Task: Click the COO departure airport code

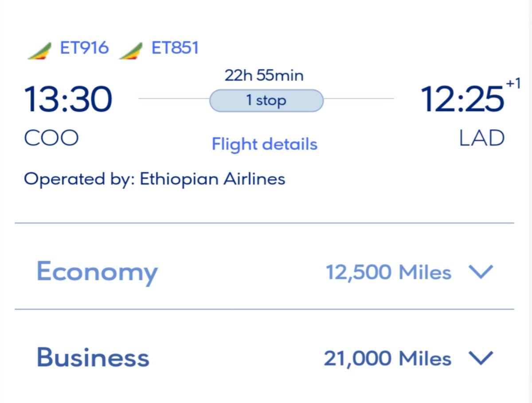Action: (x=51, y=139)
